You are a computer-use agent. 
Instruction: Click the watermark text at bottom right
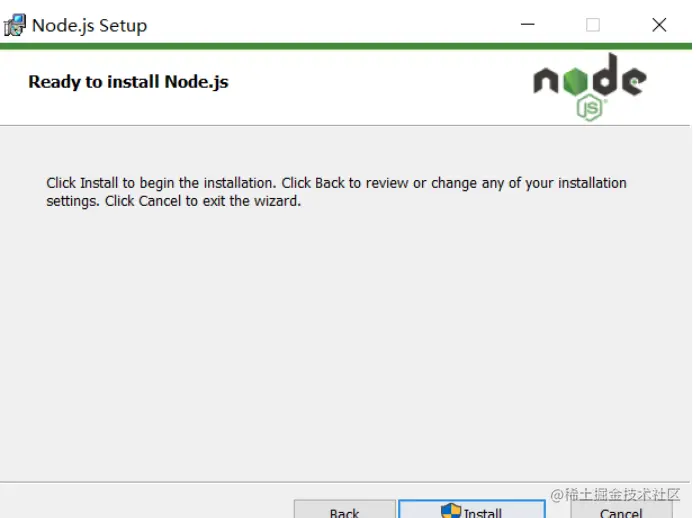pos(615,495)
